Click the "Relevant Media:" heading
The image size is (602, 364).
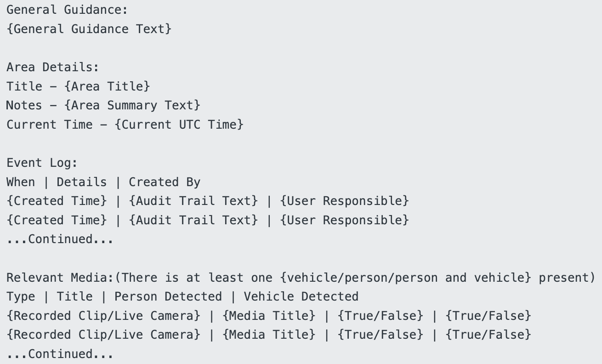coord(60,278)
